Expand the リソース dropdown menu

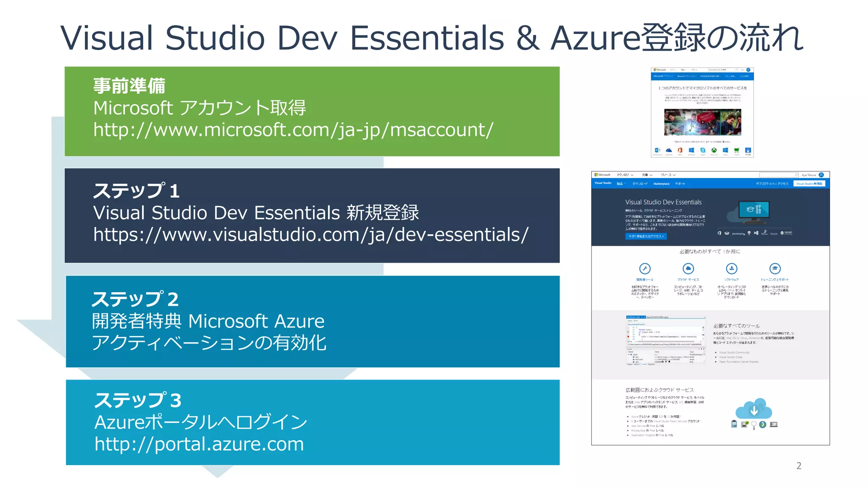point(668,175)
